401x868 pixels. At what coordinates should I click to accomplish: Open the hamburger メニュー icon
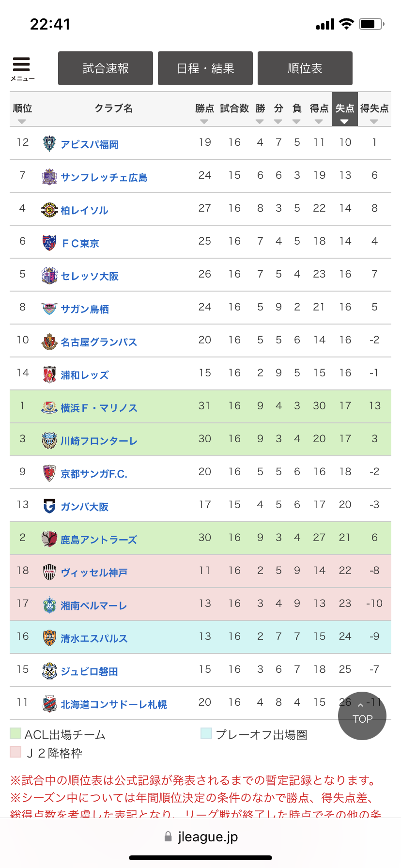coord(22,68)
